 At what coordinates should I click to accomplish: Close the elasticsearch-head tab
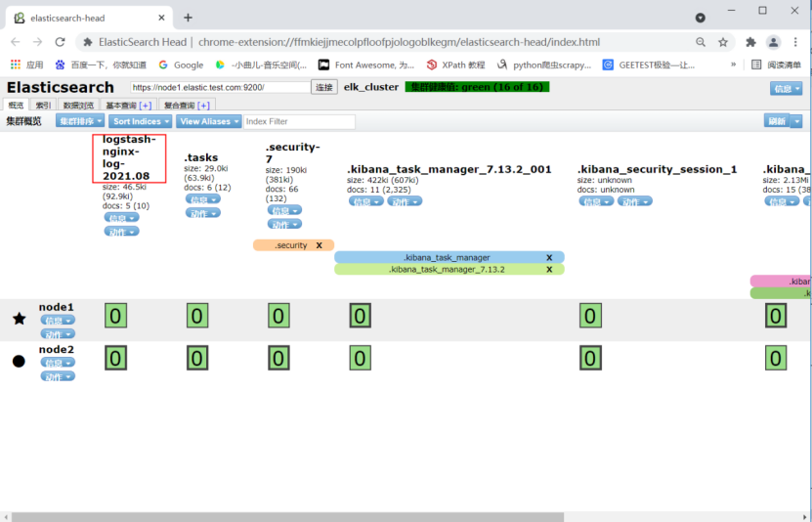[x=161, y=18]
